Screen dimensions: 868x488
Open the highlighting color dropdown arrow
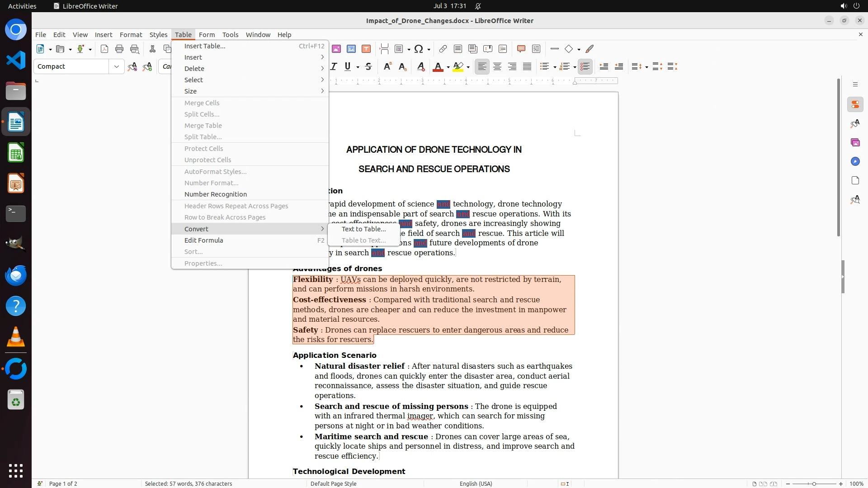point(468,67)
